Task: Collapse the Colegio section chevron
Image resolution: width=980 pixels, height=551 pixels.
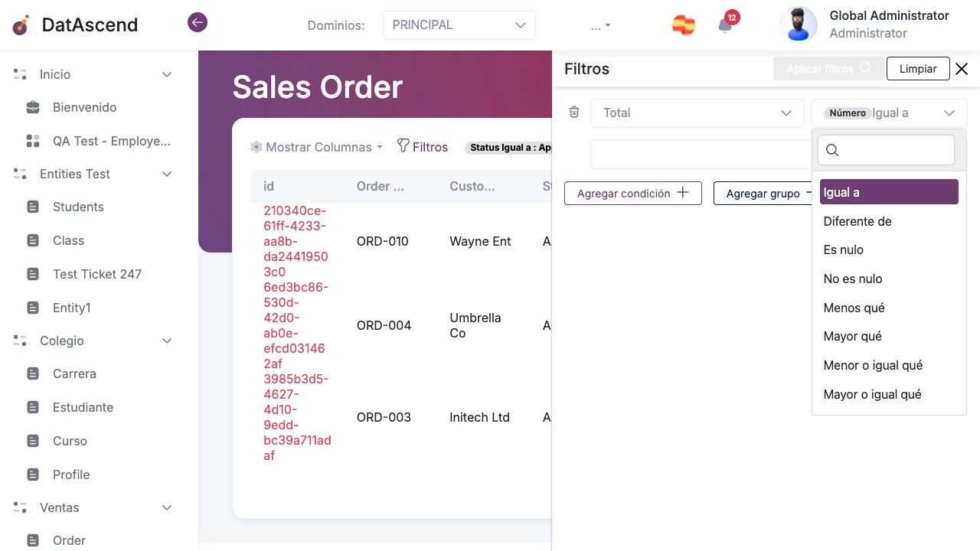Action: tap(167, 341)
